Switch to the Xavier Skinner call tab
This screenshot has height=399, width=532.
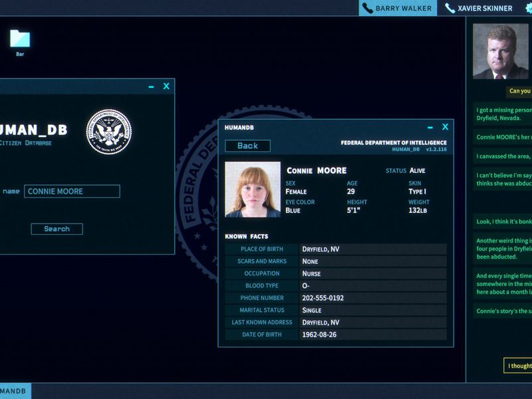pyautogui.click(x=479, y=8)
